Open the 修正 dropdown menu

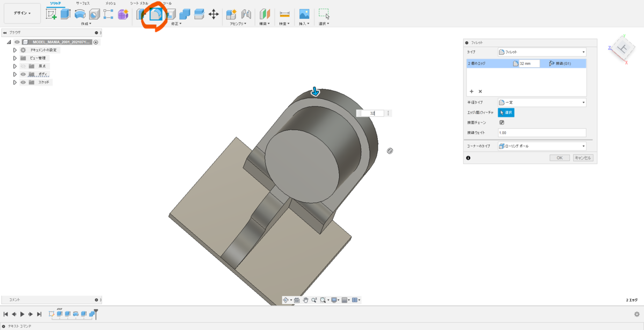[x=176, y=24]
